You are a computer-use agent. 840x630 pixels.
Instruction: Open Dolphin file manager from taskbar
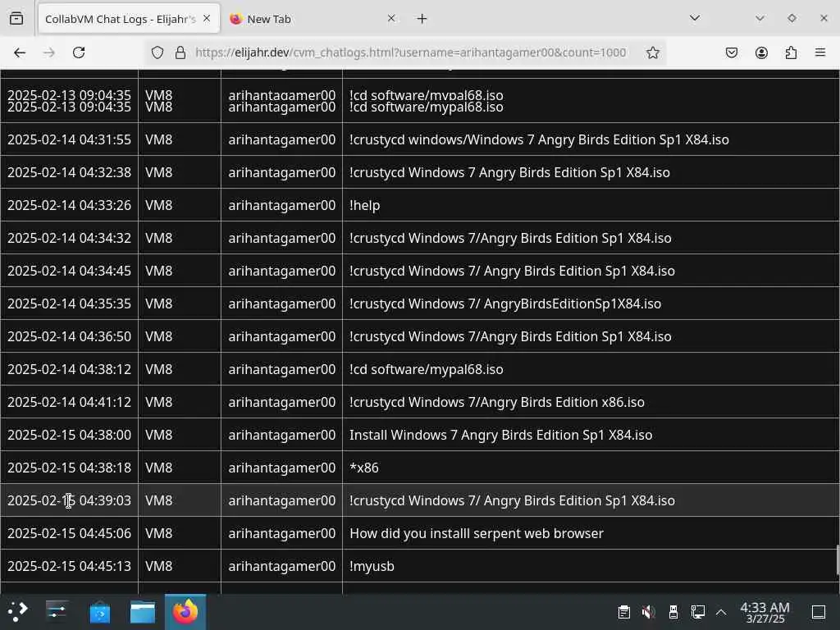coord(143,612)
